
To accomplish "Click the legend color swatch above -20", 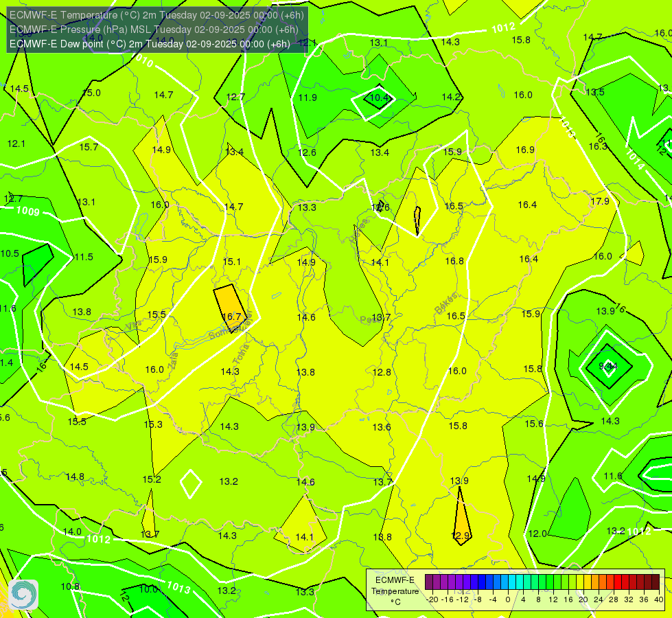I will click(x=429, y=582).
